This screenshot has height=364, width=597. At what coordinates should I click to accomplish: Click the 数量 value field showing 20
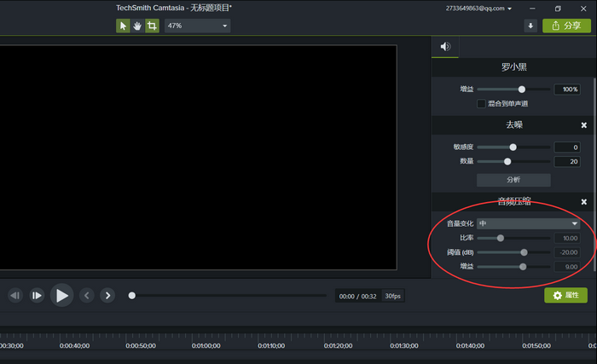click(x=567, y=162)
